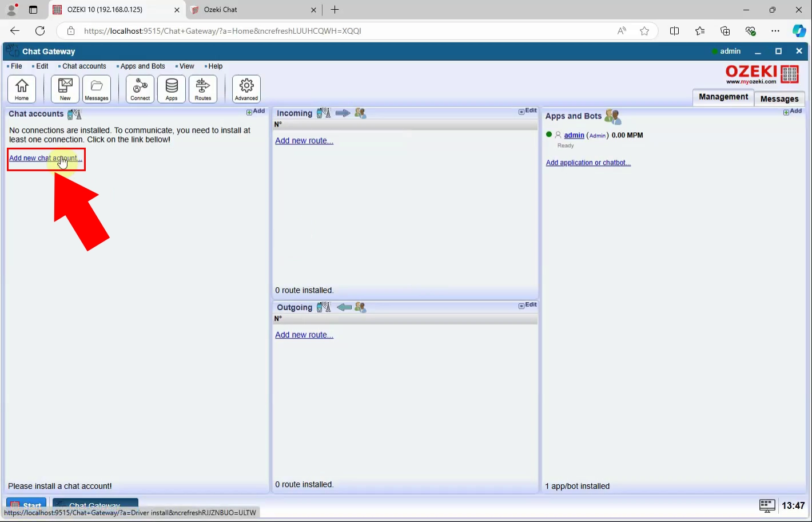Click the 13:47 clock in taskbar
Image resolution: width=812 pixels, height=522 pixels.
click(x=793, y=506)
